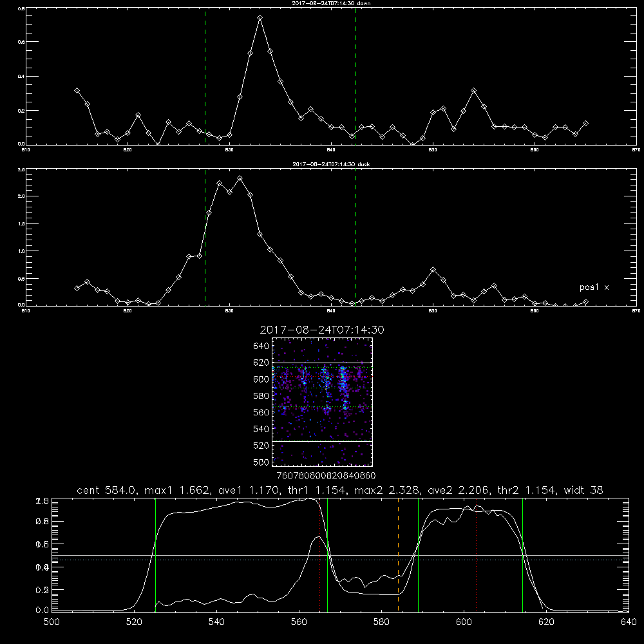Select the dotted horizontal threshold line in bottom plot

click(340, 560)
